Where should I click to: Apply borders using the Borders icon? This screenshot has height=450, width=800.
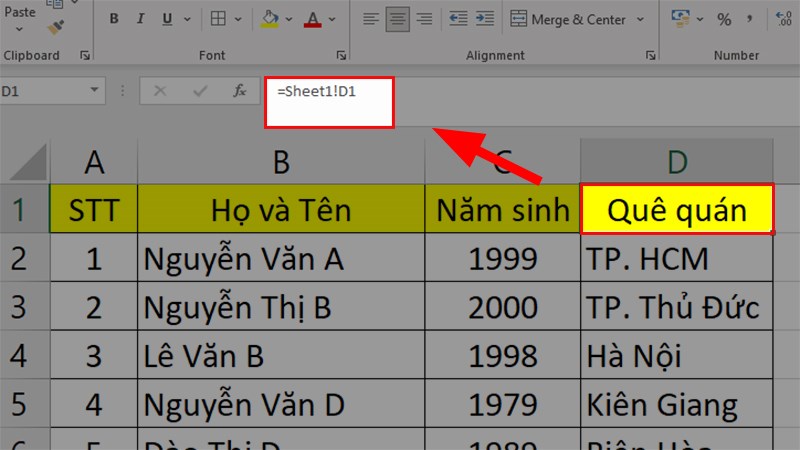[217, 19]
